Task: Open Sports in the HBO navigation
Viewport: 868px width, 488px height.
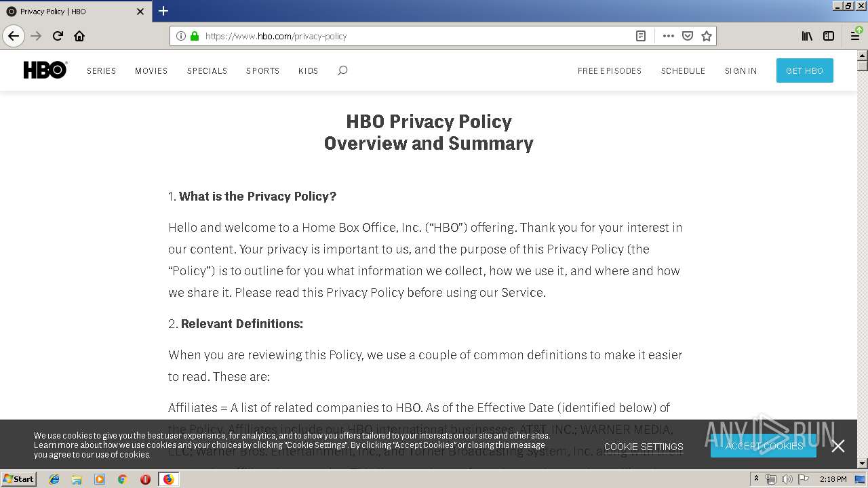Action: tap(262, 70)
